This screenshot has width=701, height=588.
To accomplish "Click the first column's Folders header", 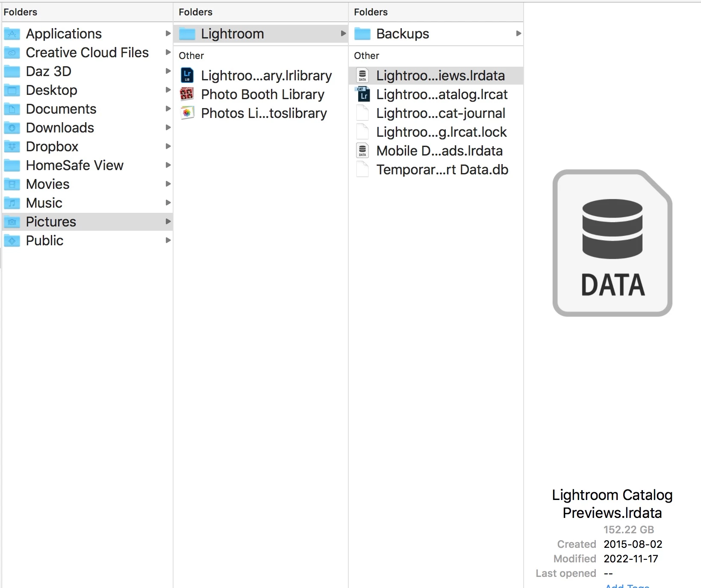I will point(20,12).
